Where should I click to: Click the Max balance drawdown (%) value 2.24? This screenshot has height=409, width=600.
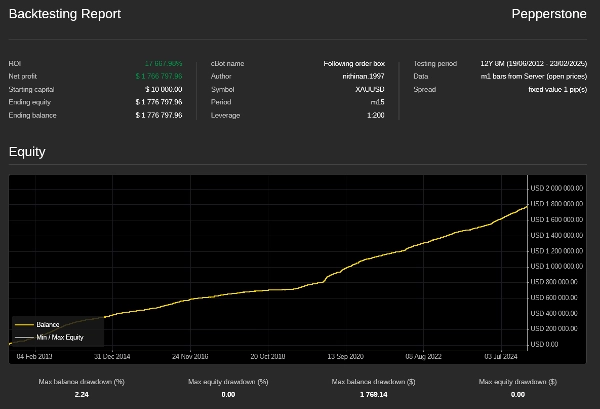tap(82, 395)
